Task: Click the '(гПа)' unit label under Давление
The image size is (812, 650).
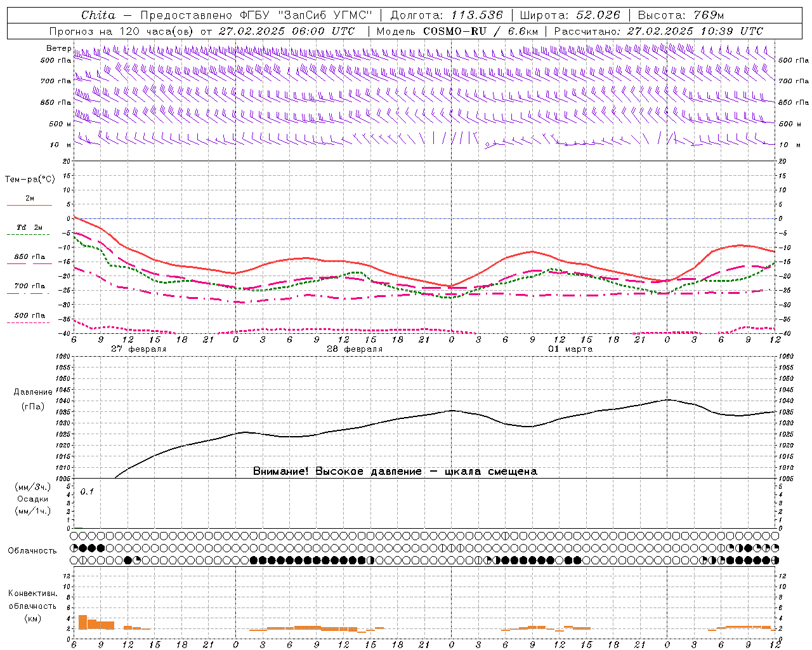Action: pyautogui.click(x=33, y=406)
